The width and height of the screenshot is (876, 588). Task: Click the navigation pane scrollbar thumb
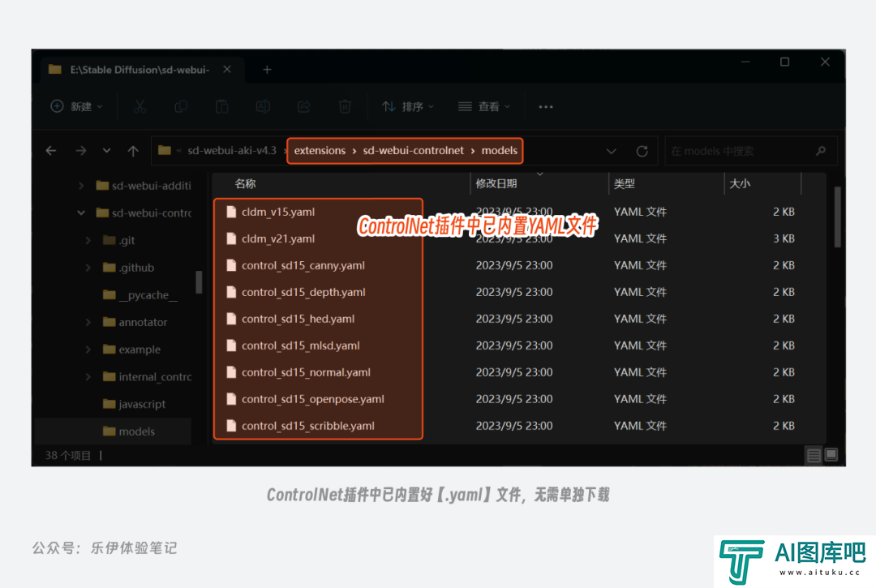coord(199,282)
